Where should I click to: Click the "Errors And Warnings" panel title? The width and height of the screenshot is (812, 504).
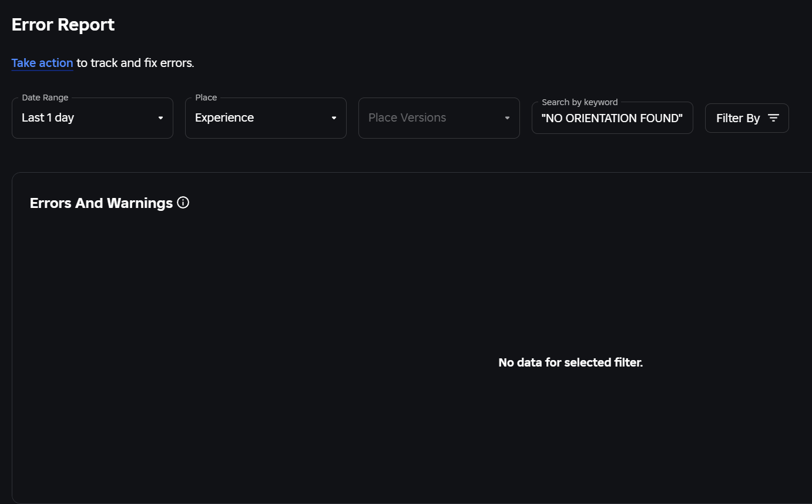click(x=101, y=203)
